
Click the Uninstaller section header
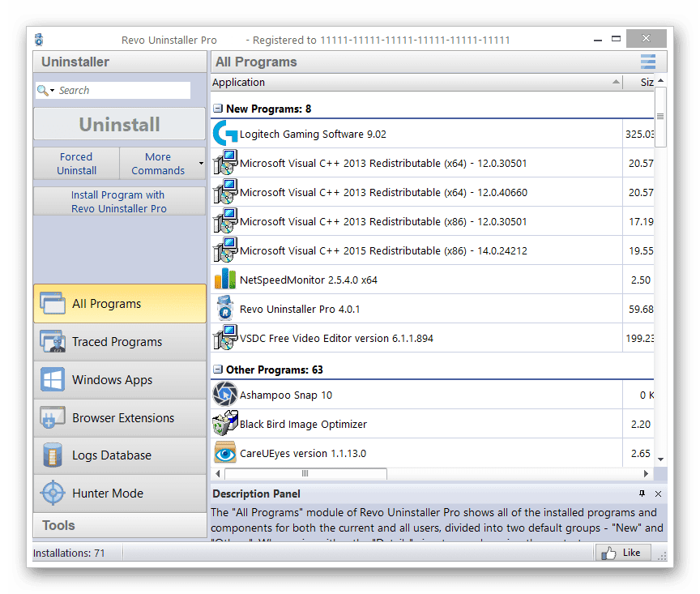(120, 62)
